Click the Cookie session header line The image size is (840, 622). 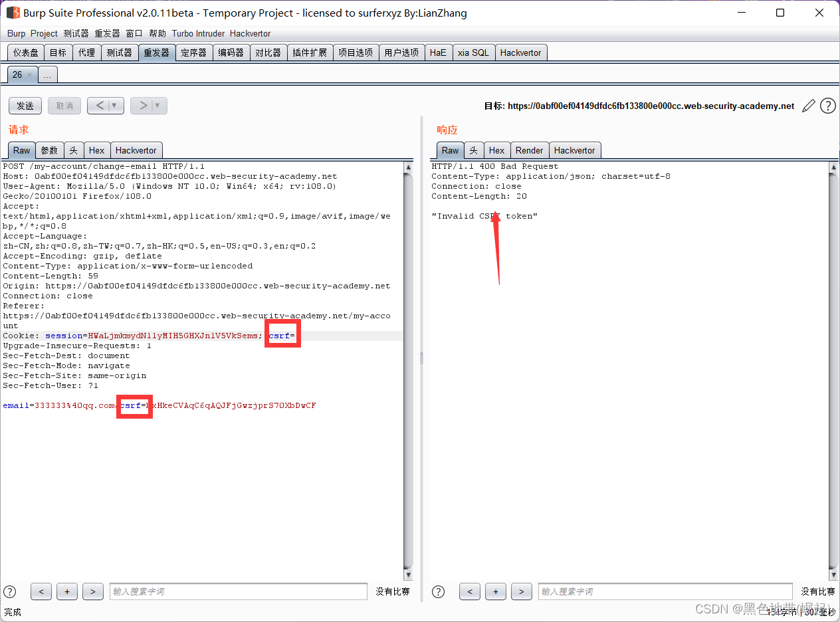[150, 336]
